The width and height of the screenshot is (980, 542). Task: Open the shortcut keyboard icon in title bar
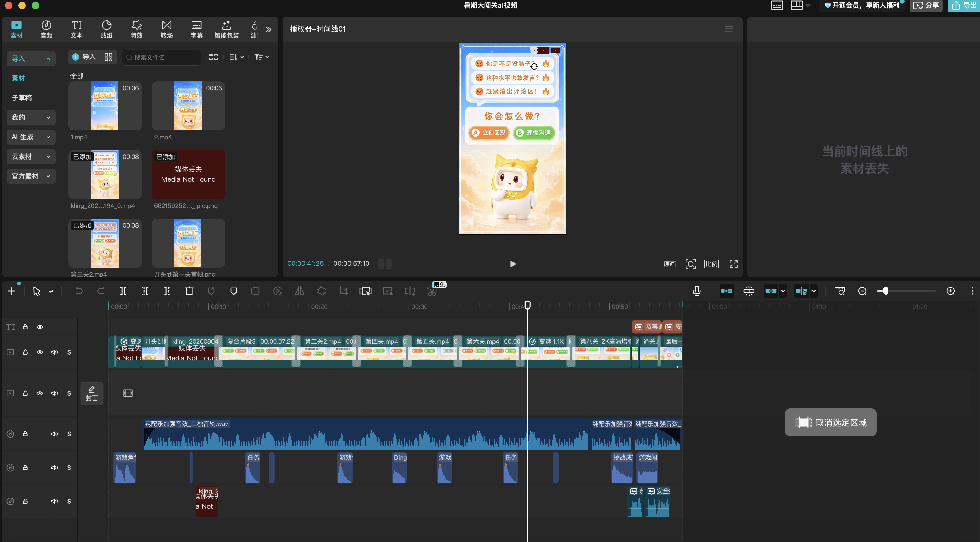[777, 5]
